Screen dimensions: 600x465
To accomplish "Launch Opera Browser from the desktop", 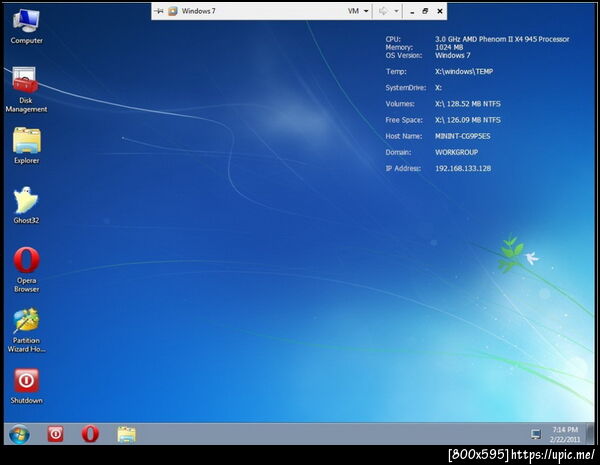I will (x=26, y=270).
